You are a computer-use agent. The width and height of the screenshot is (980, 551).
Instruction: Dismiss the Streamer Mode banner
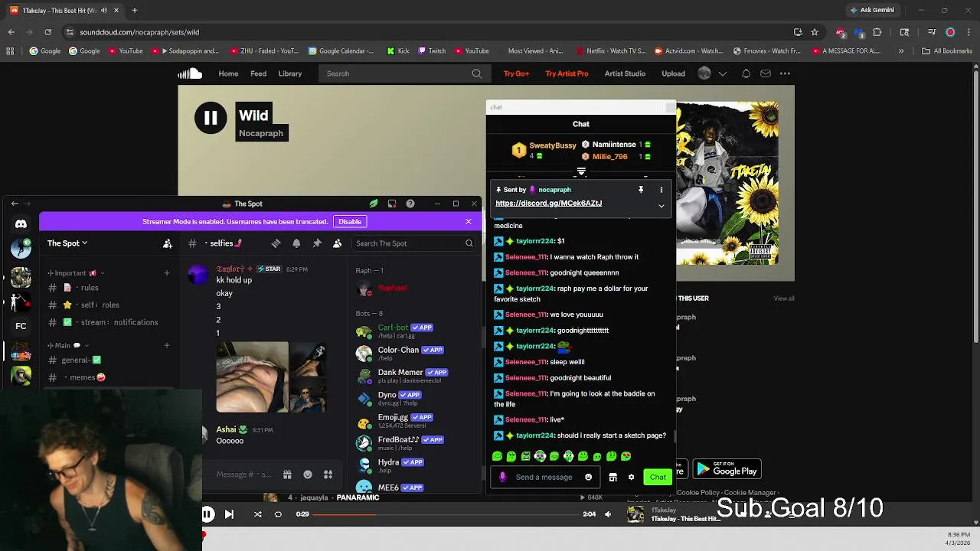point(469,221)
